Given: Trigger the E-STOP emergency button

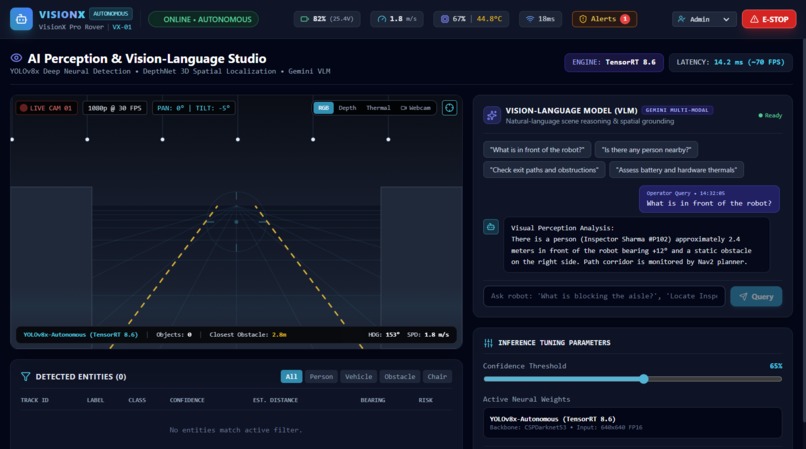Looking at the screenshot, I should (769, 19).
